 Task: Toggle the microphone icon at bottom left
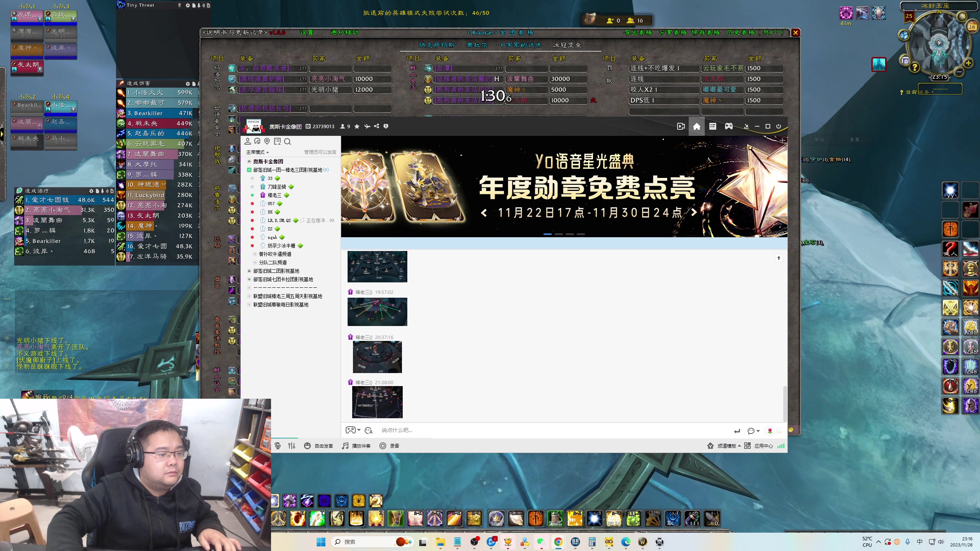(278, 446)
